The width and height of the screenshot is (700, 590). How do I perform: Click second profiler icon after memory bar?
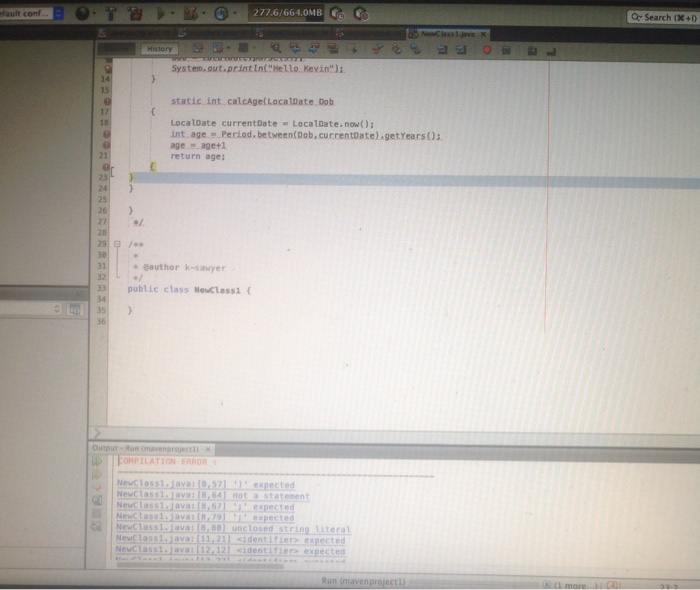point(361,14)
